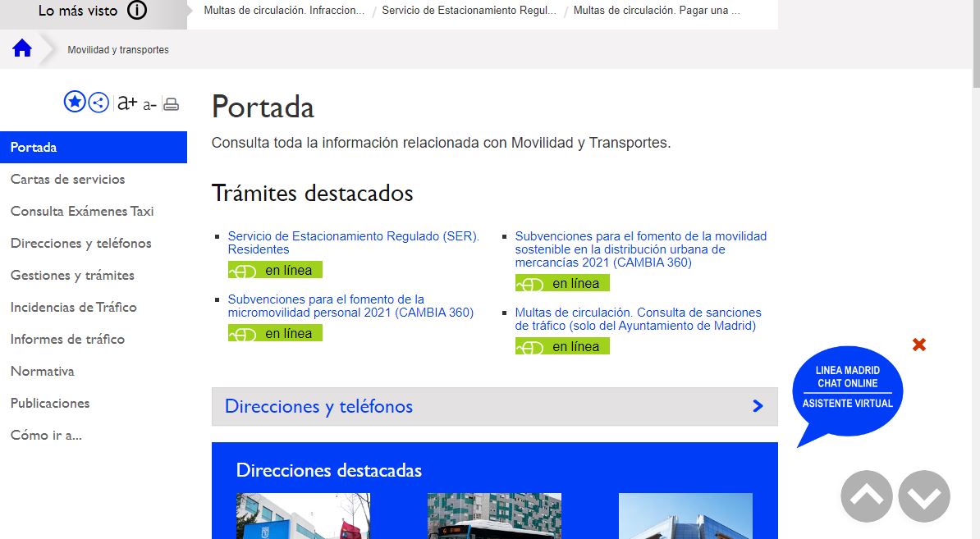This screenshot has height=539, width=980.
Task: Open Linea Madrid chat online assistant
Action: 847,388
